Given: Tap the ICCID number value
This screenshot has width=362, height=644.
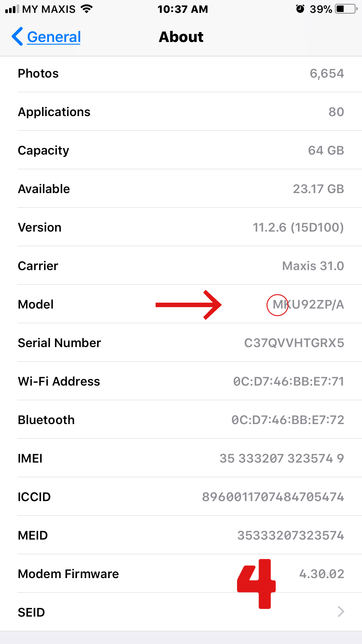Looking at the screenshot, I should coord(273,497).
